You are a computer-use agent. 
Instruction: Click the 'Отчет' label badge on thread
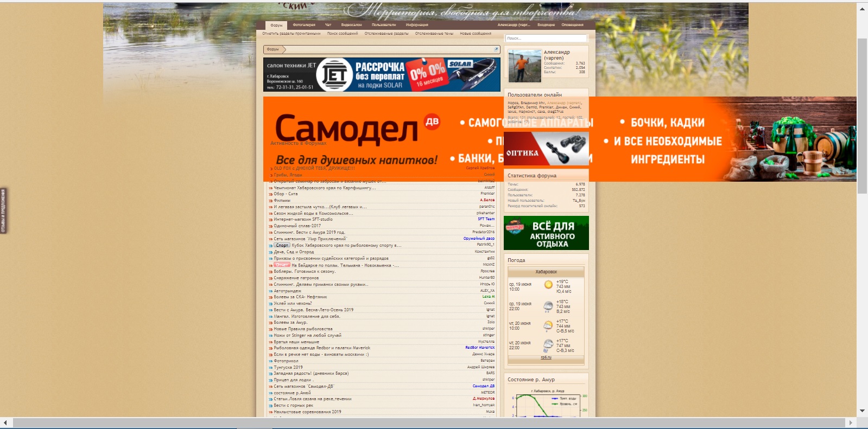coord(282,265)
